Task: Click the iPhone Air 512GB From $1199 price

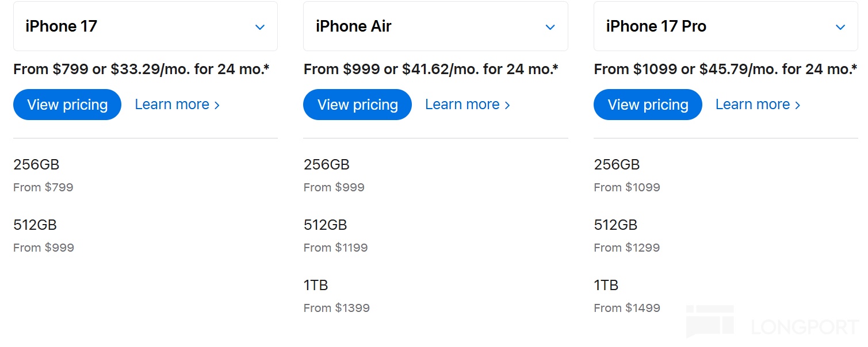Action: (335, 248)
